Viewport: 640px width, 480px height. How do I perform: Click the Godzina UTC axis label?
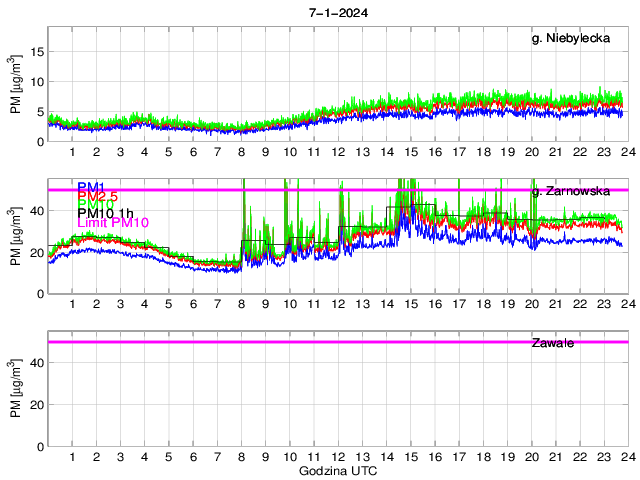coord(338,471)
